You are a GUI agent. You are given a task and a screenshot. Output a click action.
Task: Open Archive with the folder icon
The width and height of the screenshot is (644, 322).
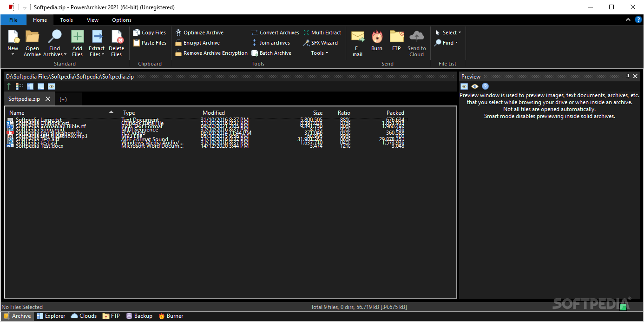tap(32, 37)
